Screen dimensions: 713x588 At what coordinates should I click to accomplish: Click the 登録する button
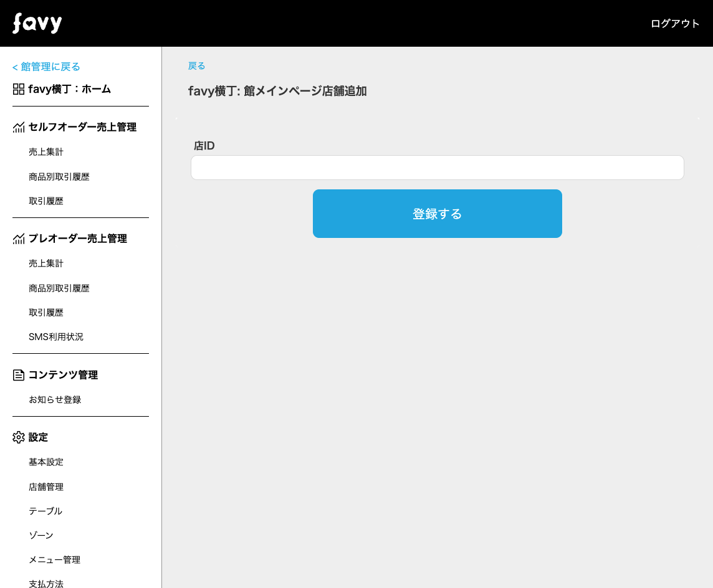438,214
